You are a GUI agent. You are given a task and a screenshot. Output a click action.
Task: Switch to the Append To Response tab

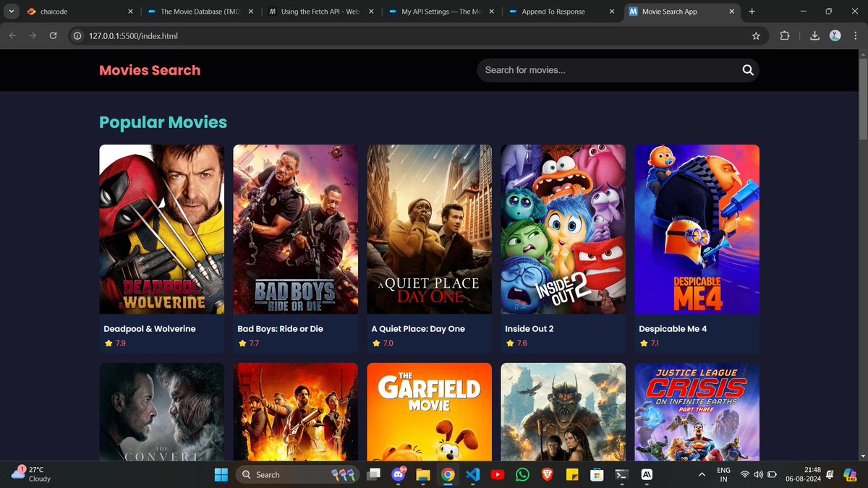561,12
